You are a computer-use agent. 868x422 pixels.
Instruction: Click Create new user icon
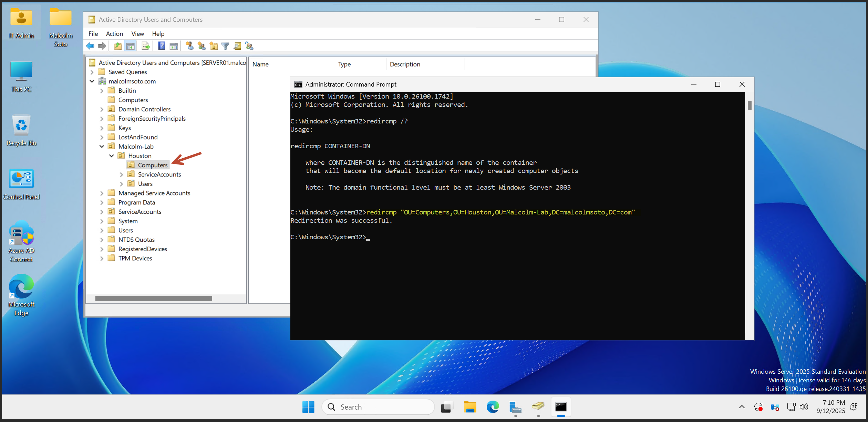pos(189,46)
